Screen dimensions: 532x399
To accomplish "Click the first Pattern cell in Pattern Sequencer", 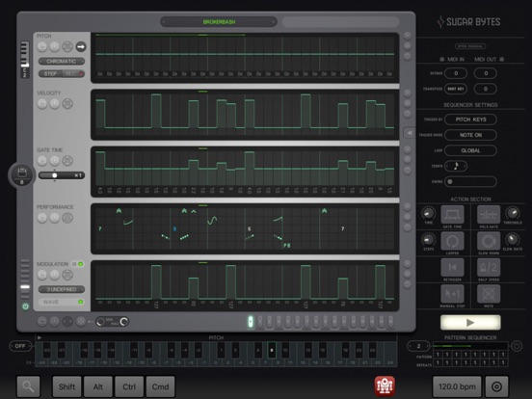I will 438,355.
